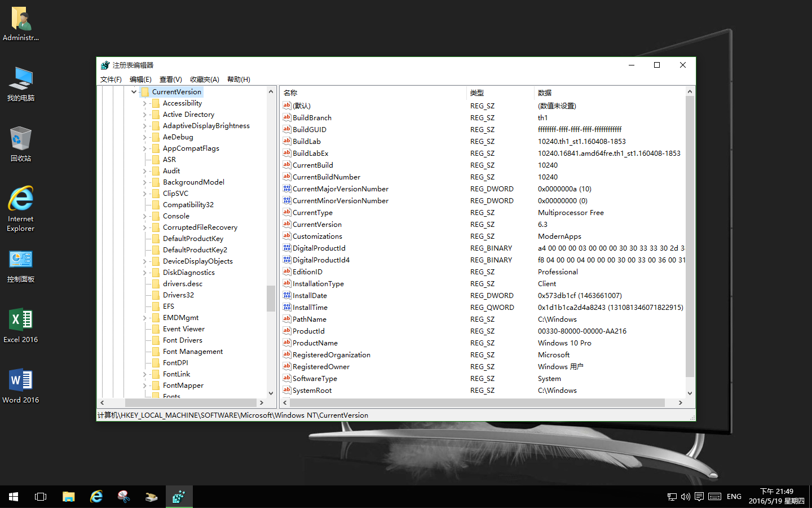
Task: Click the DigitalProductId binary value icon
Action: (286, 248)
